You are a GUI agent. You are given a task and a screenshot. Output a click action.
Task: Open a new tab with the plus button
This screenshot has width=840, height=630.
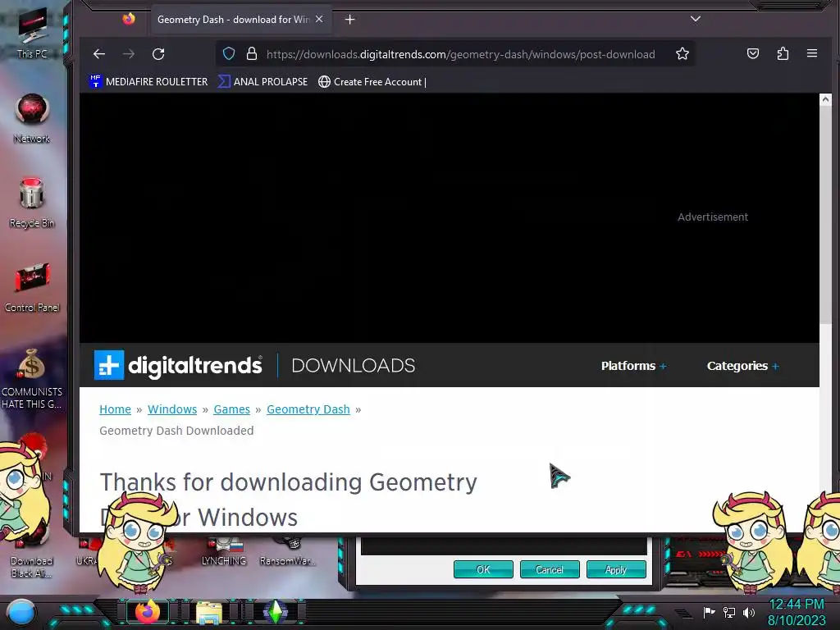349,20
